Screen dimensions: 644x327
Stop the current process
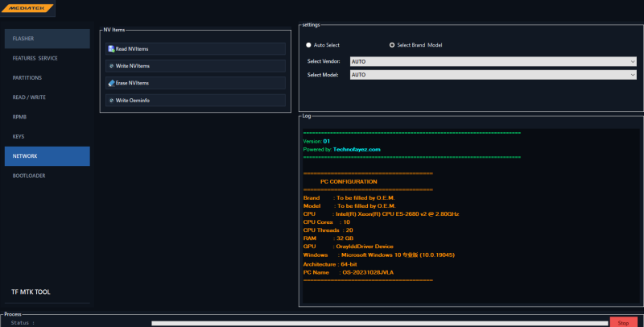(x=623, y=322)
